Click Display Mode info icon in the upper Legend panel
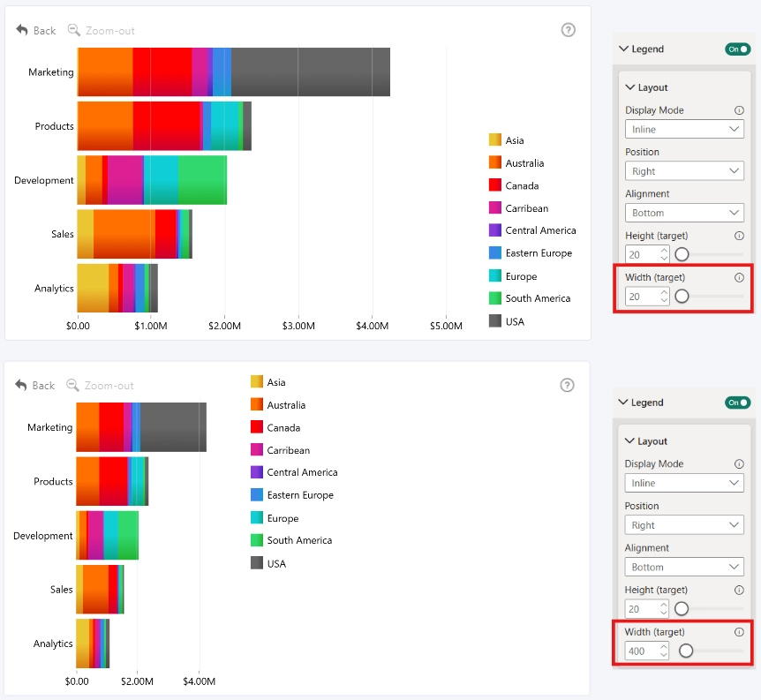 [x=739, y=110]
